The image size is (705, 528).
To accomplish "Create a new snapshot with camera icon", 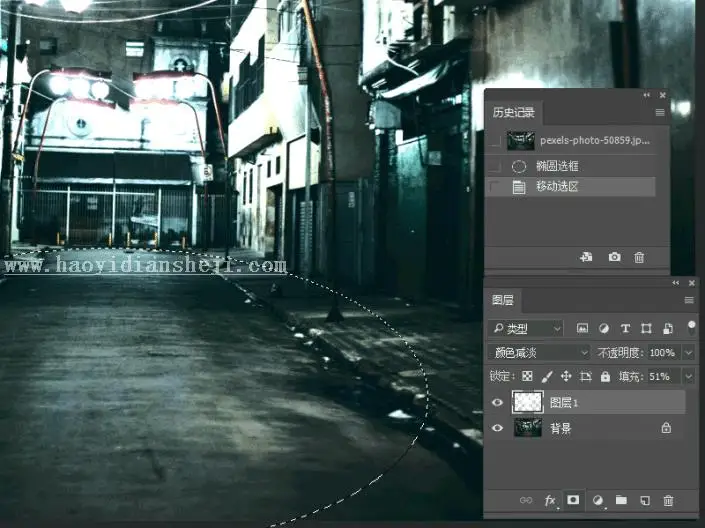I will tap(614, 257).
